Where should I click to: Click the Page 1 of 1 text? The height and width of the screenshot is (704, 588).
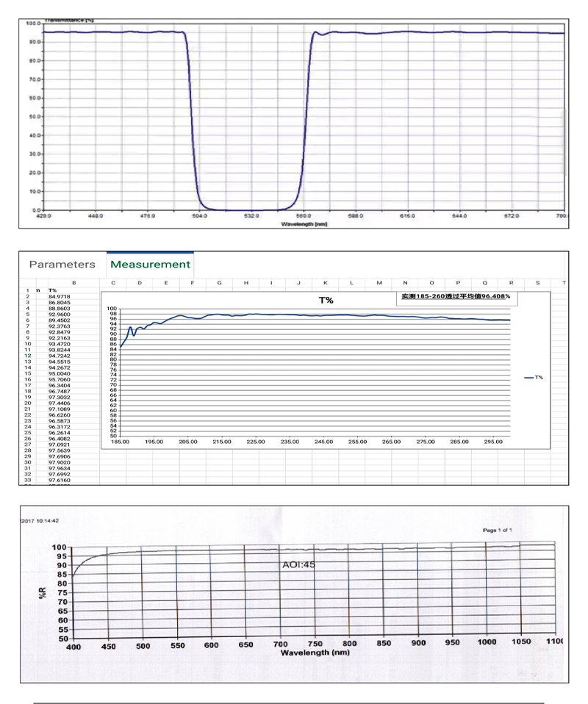click(x=498, y=530)
